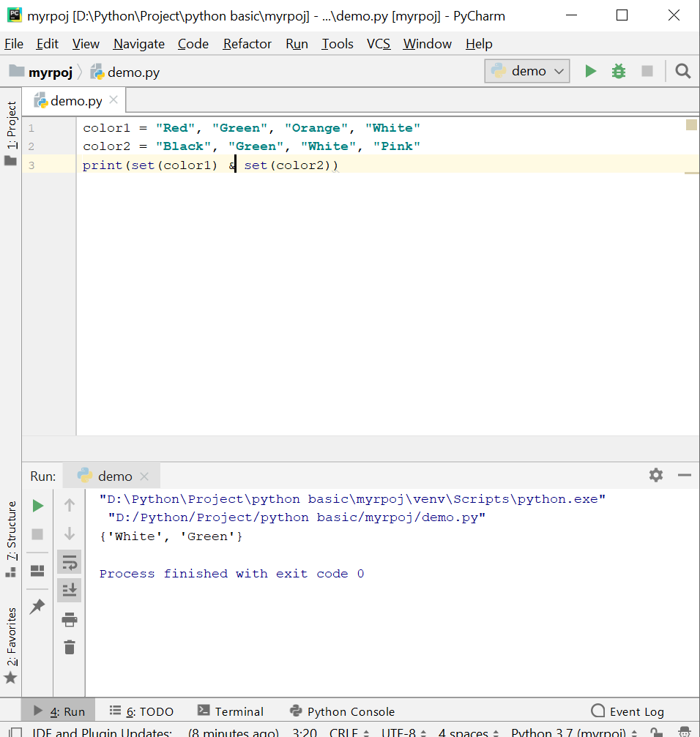Image resolution: width=700 pixels, height=737 pixels.
Task: Open the Refactor menu
Action: click(x=247, y=44)
